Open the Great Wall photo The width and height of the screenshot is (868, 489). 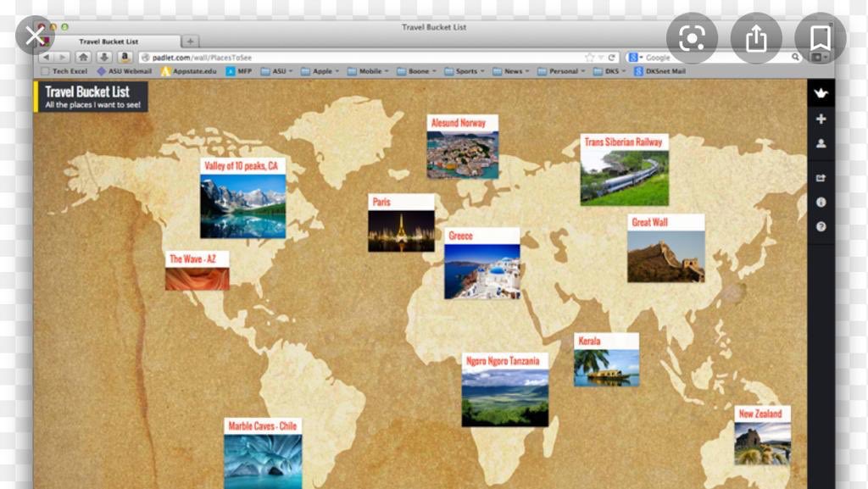(x=666, y=257)
